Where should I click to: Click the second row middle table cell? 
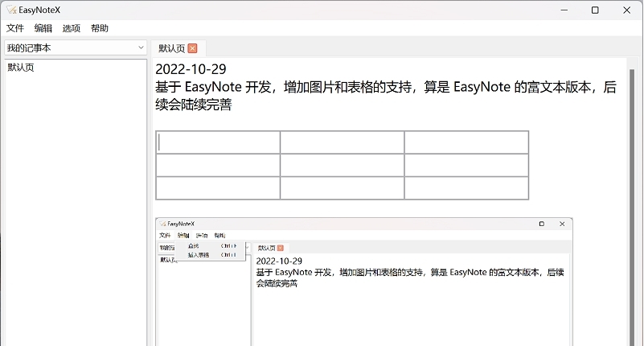coord(343,165)
